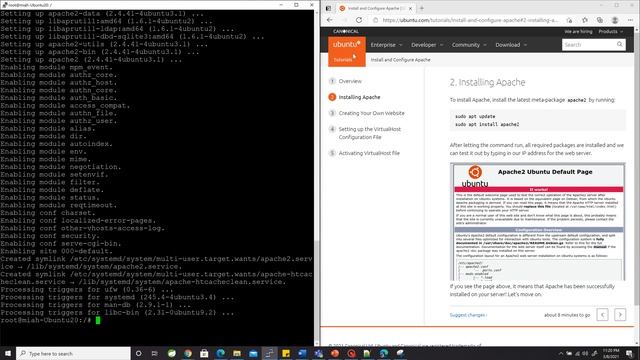Click the terminal window title bar icon

coord(4,5)
